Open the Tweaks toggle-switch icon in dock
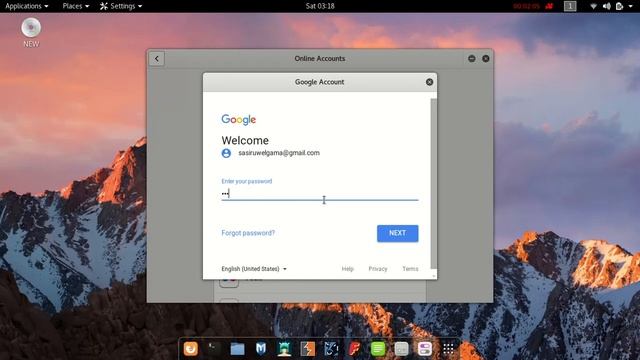This screenshot has height=360, width=640. click(424, 349)
